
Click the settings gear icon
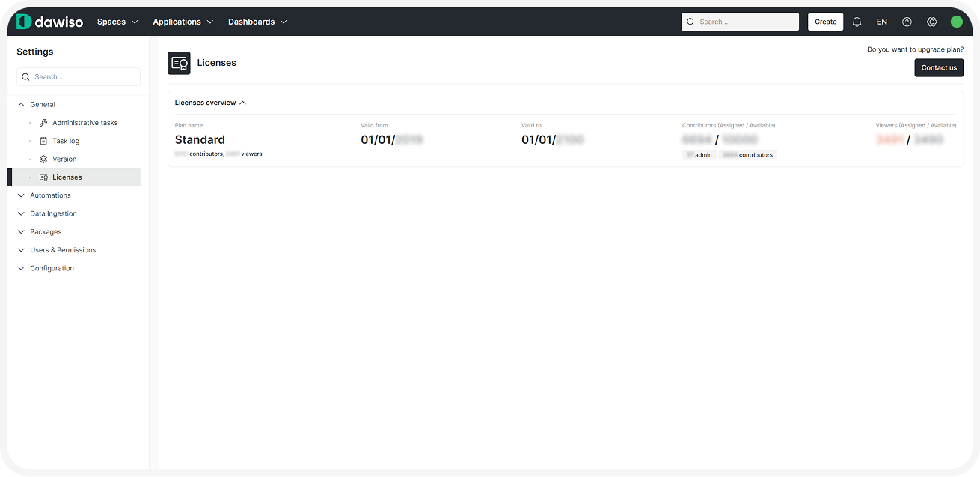[x=931, y=22]
